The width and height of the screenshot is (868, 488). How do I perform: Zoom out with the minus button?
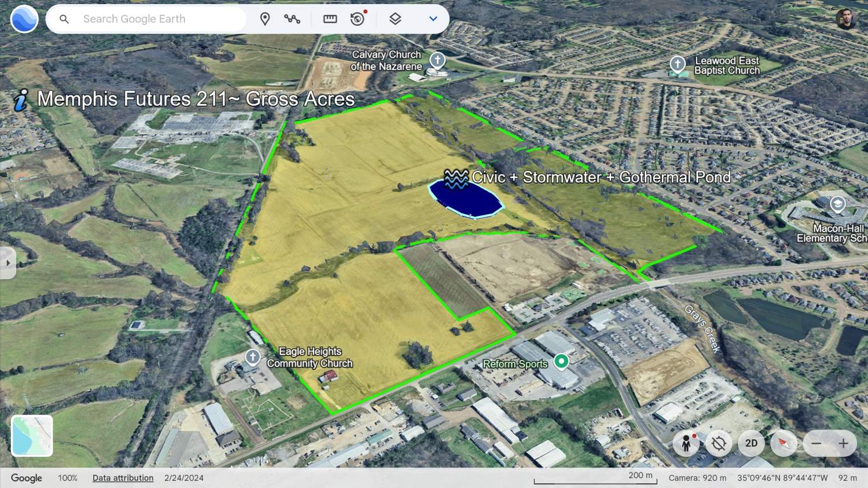point(816,443)
